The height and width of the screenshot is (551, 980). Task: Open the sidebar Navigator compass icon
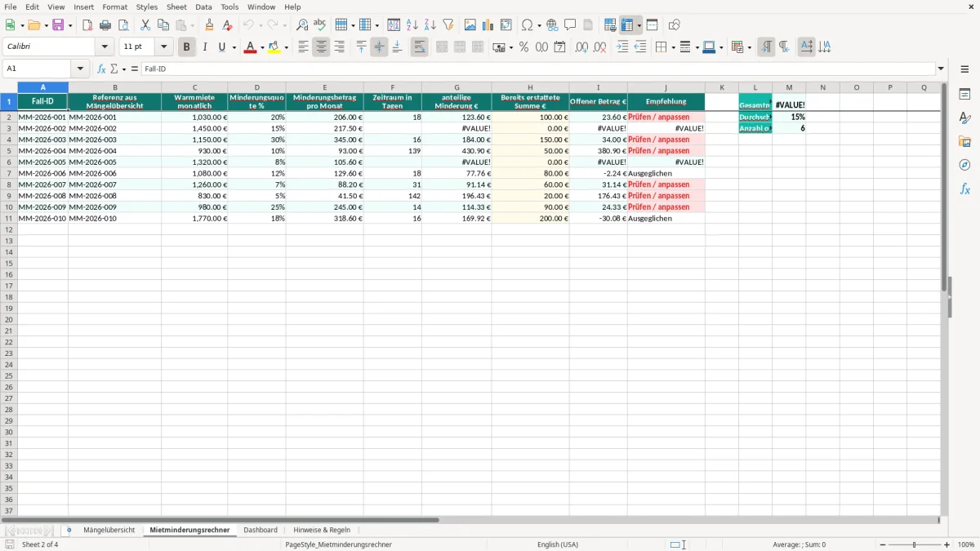point(964,165)
